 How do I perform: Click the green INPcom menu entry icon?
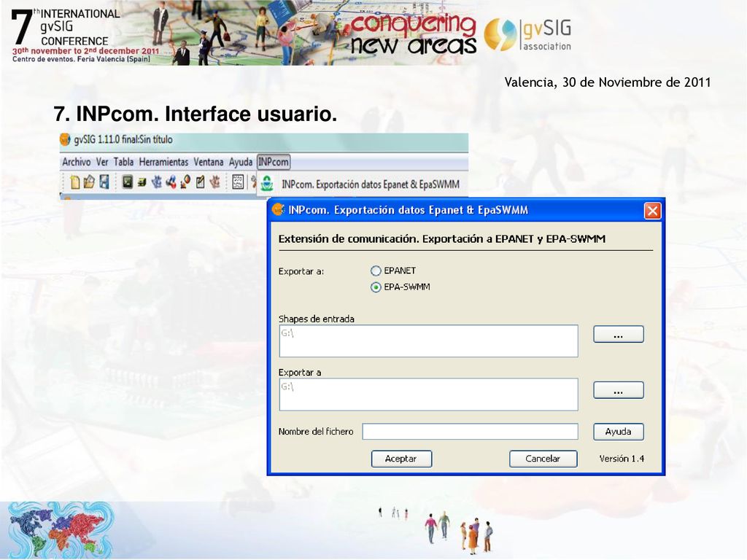[267, 184]
